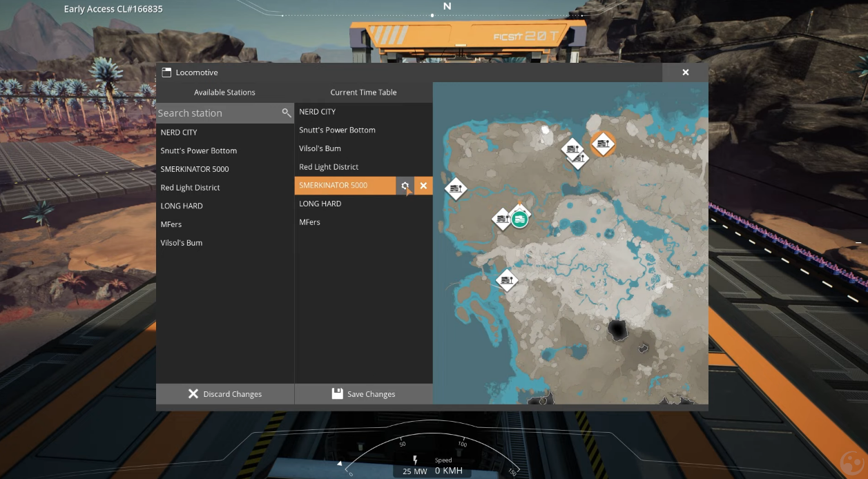
Task: Click the lightning bolt power icon on the HUD
Action: pyautogui.click(x=415, y=460)
